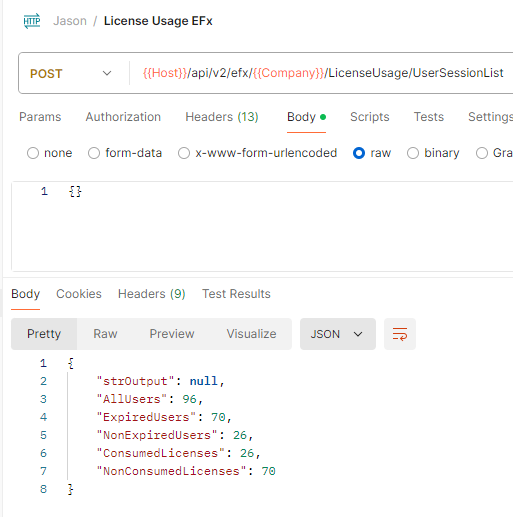This screenshot has height=517, width=513.
Task: Switch to the Authorization tab
Action: pyautogui.click(x=123, y=117)
